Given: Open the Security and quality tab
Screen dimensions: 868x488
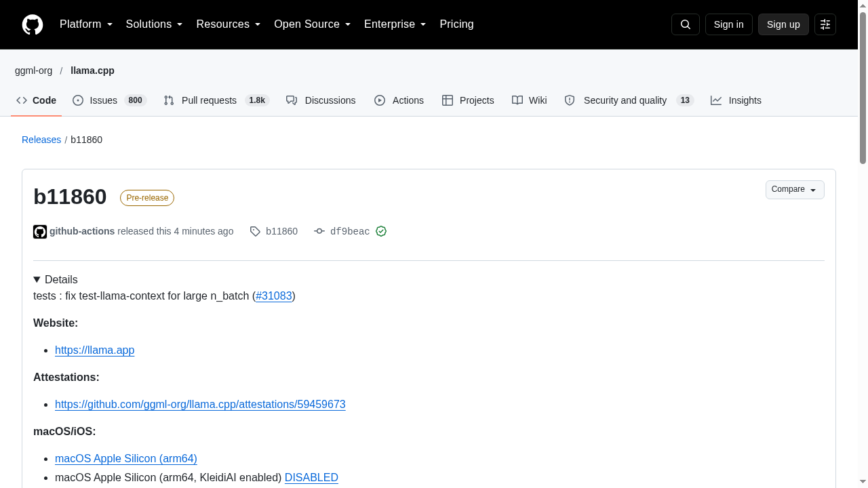Looking at the screenshot, I should point(629,100).
